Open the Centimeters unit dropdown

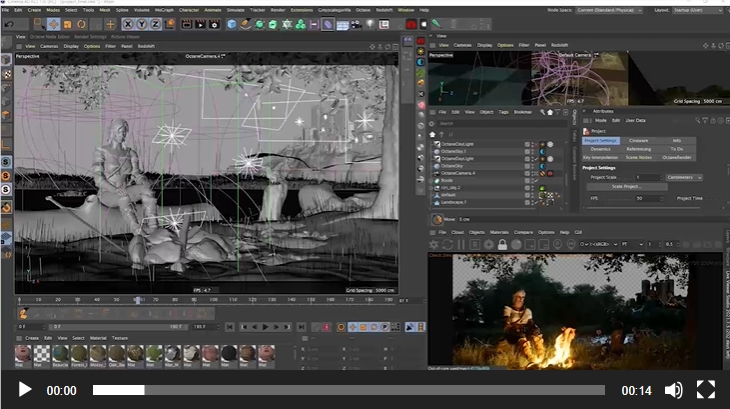(684, 177)
